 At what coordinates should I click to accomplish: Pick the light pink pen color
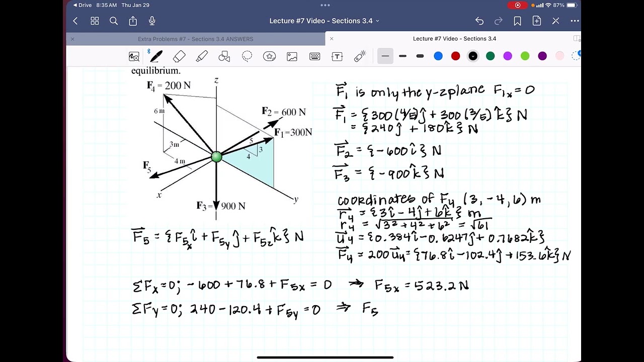560,56
